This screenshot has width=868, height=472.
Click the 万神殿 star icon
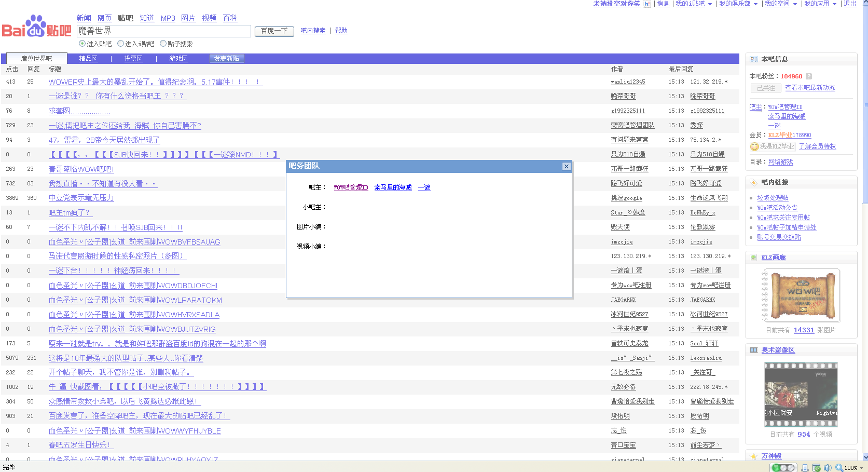click(754, 456)
